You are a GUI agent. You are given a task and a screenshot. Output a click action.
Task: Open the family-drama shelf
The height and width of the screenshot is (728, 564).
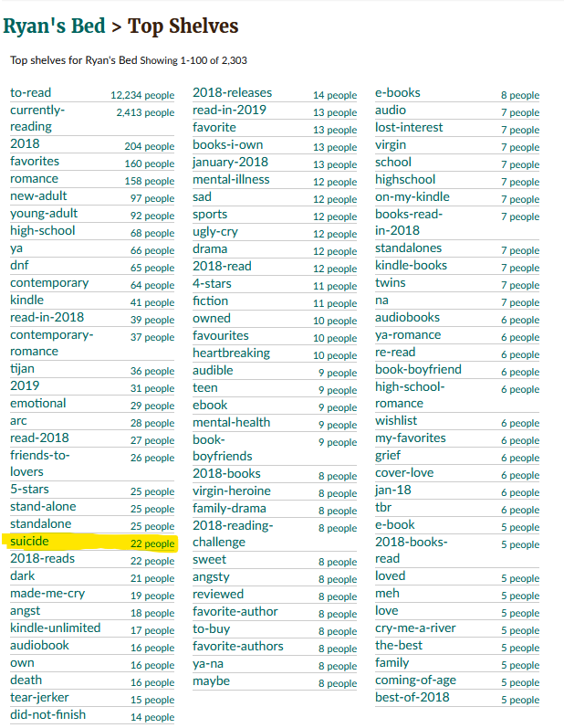pyautogui.click(x=230, y=509)
